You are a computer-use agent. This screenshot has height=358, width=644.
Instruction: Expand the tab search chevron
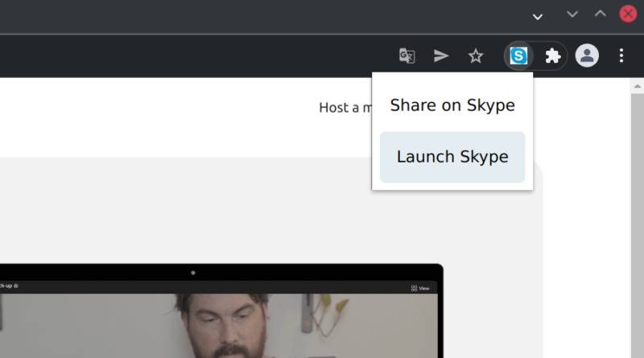[x=537, y=17]
